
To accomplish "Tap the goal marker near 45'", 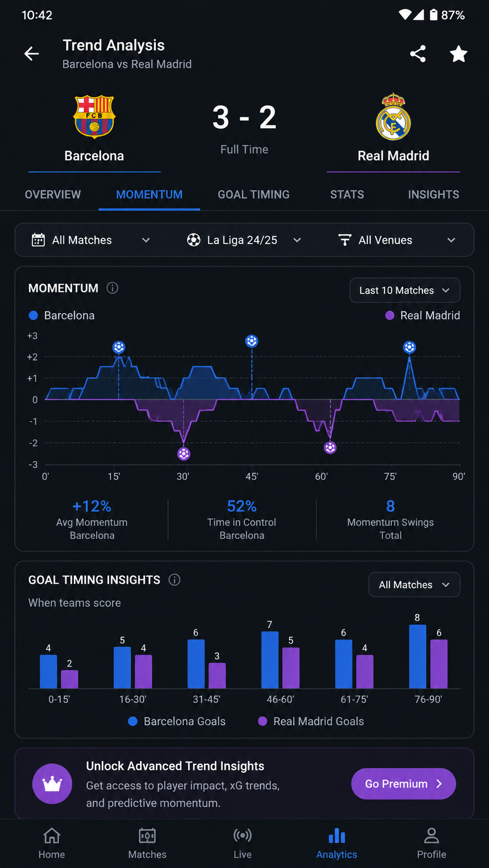I will (x=252, y=341).
